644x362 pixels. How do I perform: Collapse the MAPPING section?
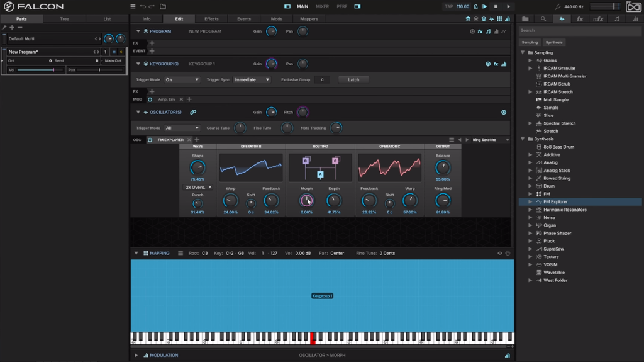pyautogui.click(x=136, y=253)
